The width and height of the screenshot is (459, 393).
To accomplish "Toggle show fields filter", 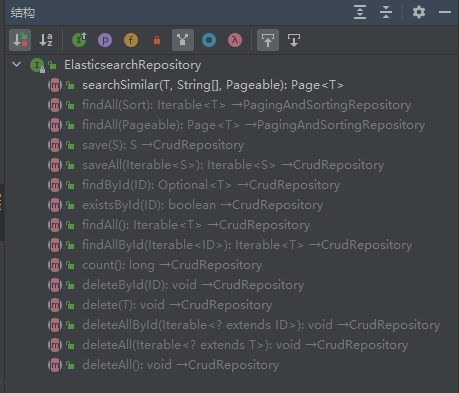I will [131, 40].
